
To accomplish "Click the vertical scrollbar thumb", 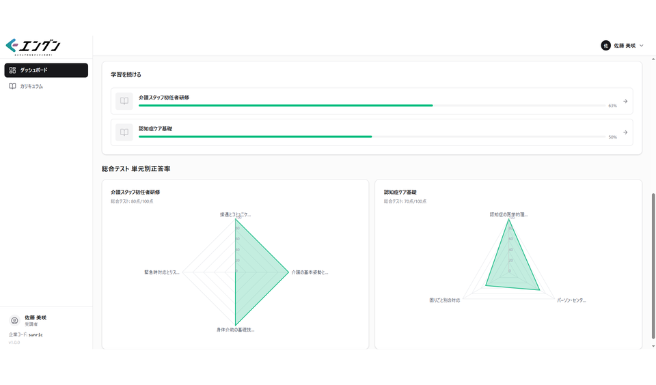I will (x=653, y=266).
